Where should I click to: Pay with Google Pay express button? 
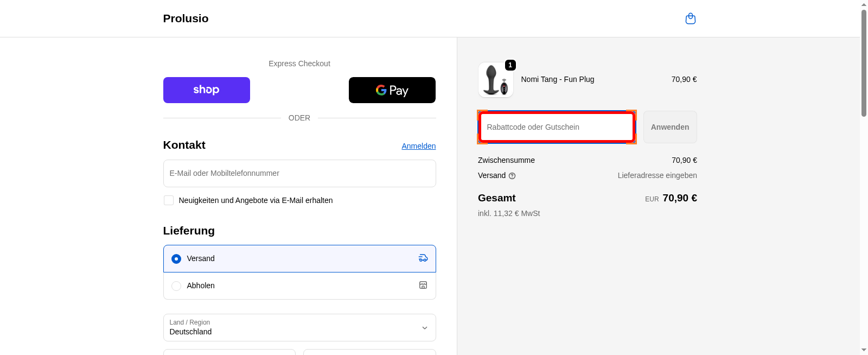pos(392,90)
